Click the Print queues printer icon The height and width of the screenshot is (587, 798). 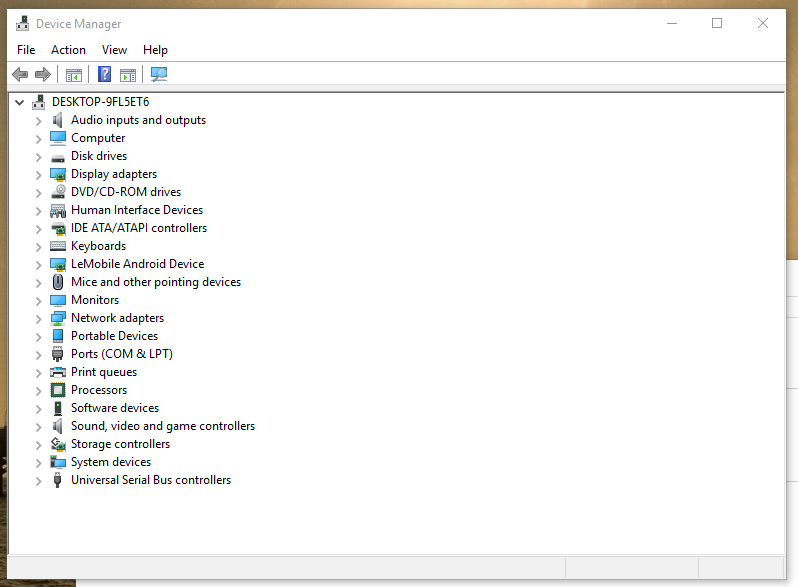[58, 372]
